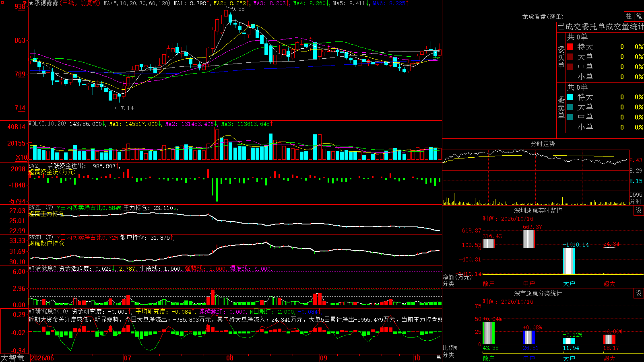The image size is (644, 362).
Task: Click the 9.38 high price annotation
Action: coord(238,9)
